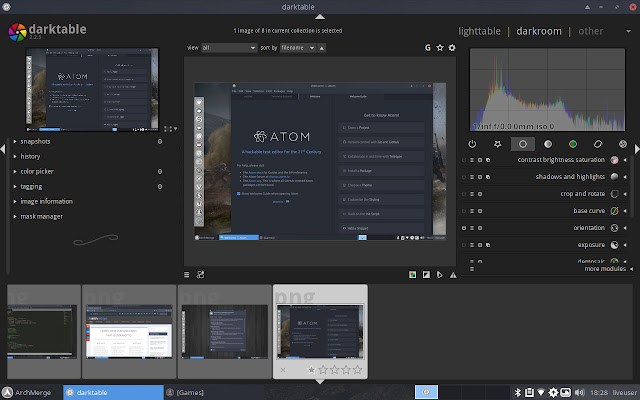Image resolution: width=640 pixels, height=400 pixels.
Task: Switch to lighttable view
Action: tap(479, 31)
